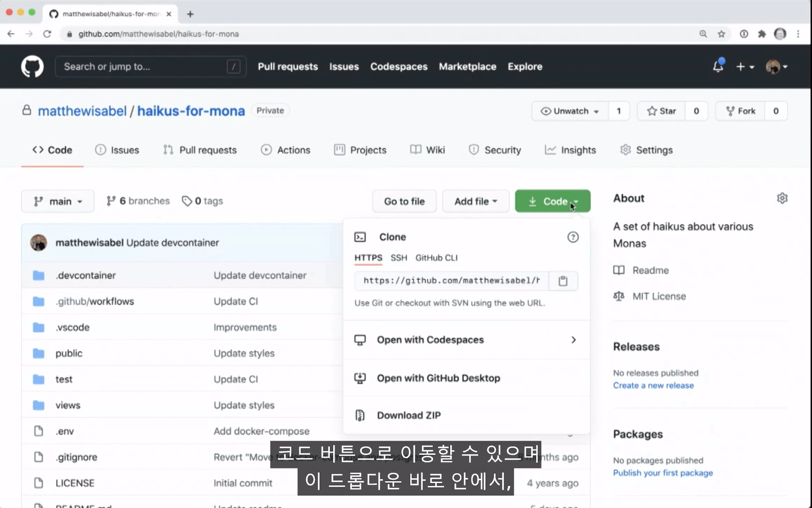Open the GitHub profile avatar menu

776,67
